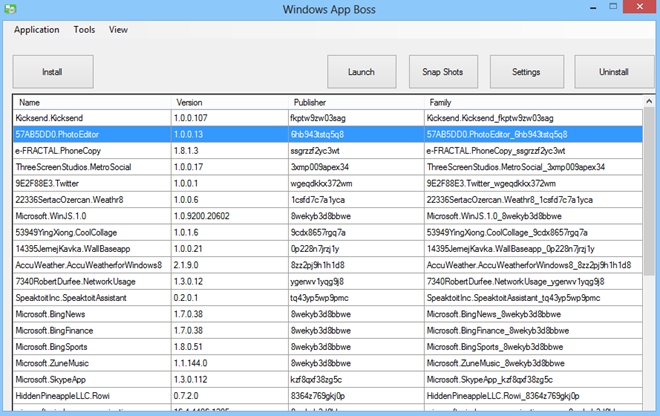Sort by the Publisher column header

pyautogui.click(x=357, y=102)
